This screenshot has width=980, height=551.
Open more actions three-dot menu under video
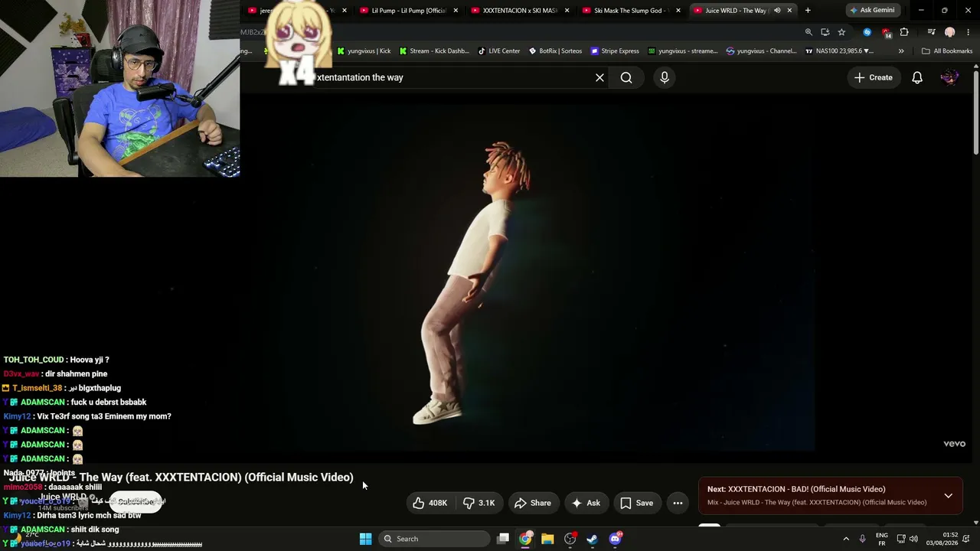[x=678, y=503]
